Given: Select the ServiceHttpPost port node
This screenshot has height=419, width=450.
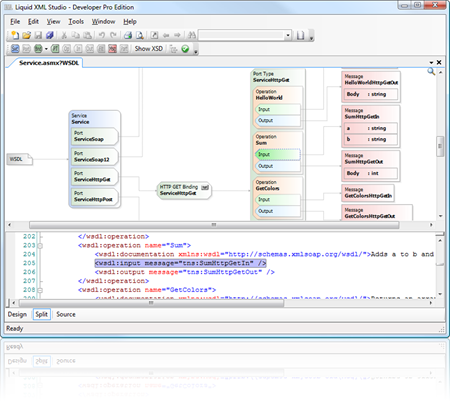Looking at the screenshot, I should [95, 197].
